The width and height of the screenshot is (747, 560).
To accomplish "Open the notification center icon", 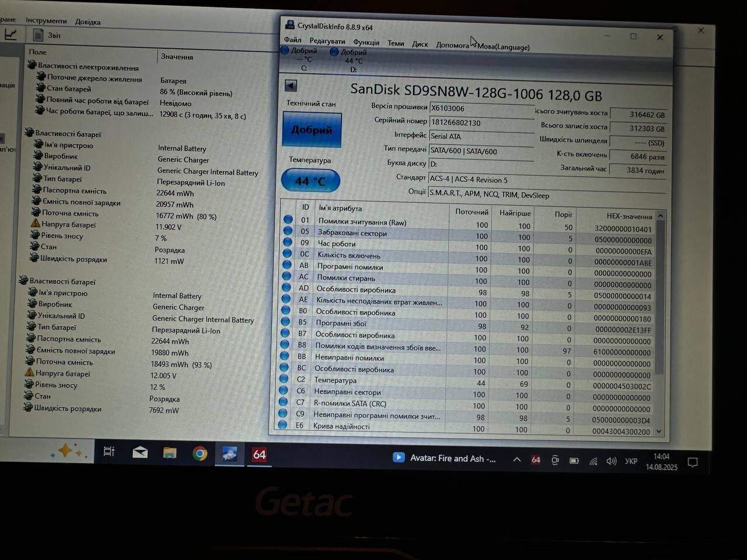I will coord(693,462).
